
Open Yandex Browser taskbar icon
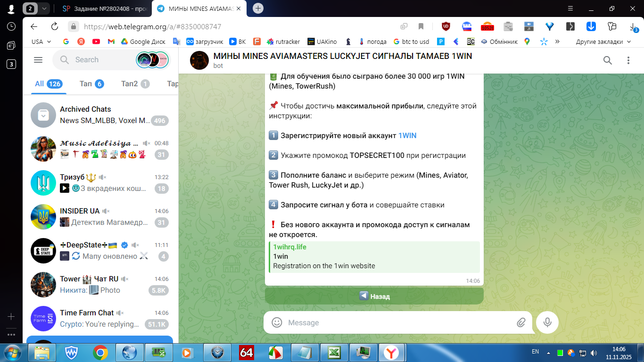click(x=392, y=352)
